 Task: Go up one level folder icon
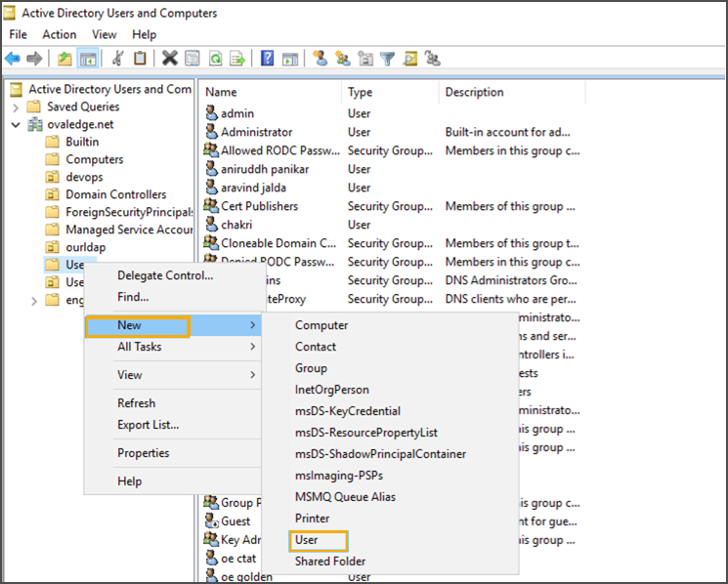coord(64,59)
